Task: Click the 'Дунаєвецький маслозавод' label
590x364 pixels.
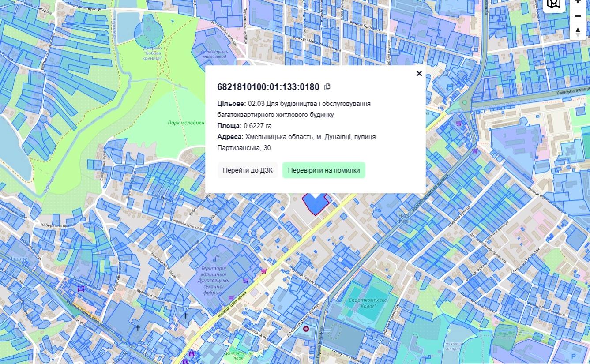Action: (x=213, y=54)
